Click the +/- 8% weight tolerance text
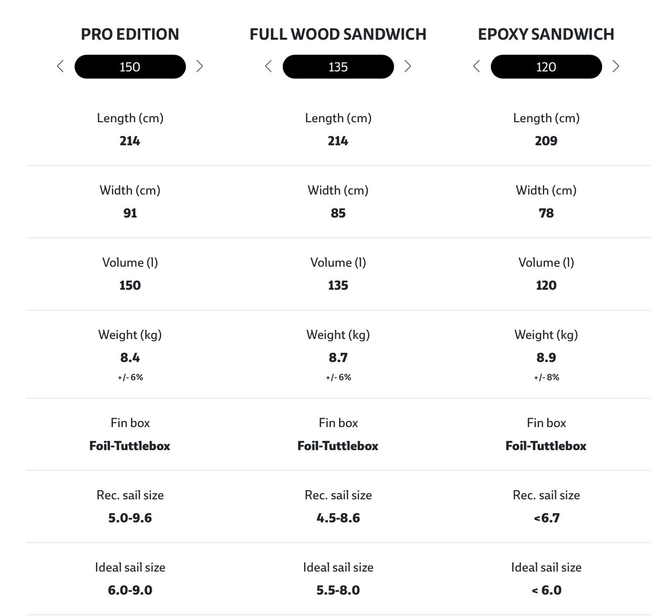Screen dimensions: 672x616 [546, 377]
